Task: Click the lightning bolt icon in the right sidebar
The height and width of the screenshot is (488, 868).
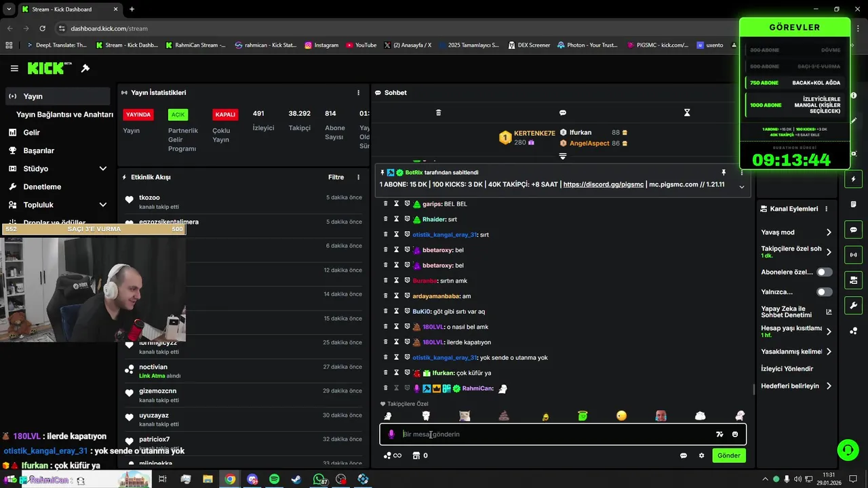Action: [x=854, y=179]
